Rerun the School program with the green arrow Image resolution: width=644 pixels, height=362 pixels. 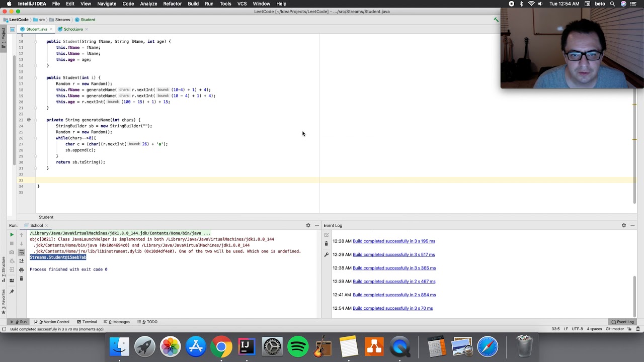pos(12,235)
